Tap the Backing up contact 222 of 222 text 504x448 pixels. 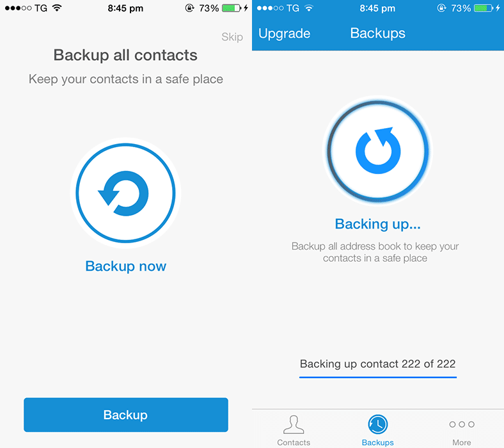click(x=377, y=364)
